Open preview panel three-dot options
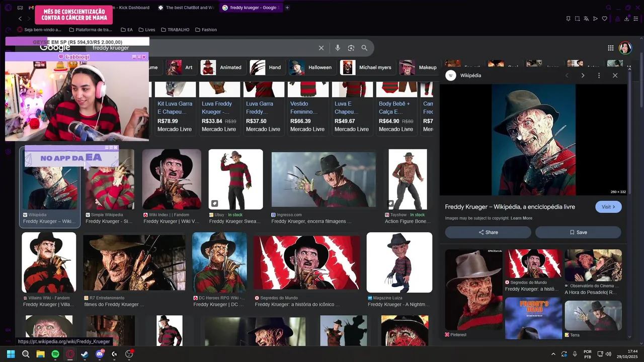 [x=599, y=75]
